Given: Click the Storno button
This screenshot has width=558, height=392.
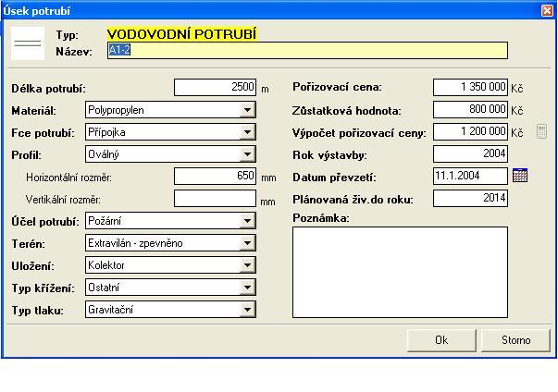Looking at the screenshot, I should [515, 340].
